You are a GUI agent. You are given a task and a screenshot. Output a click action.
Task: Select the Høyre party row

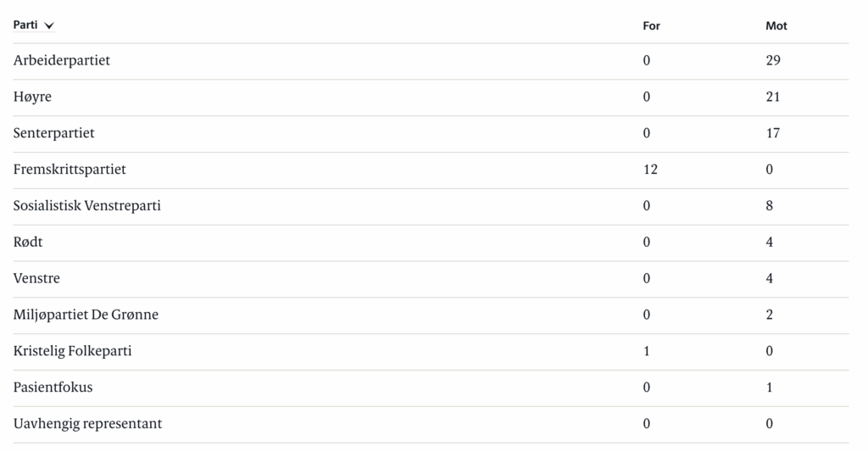431,98
